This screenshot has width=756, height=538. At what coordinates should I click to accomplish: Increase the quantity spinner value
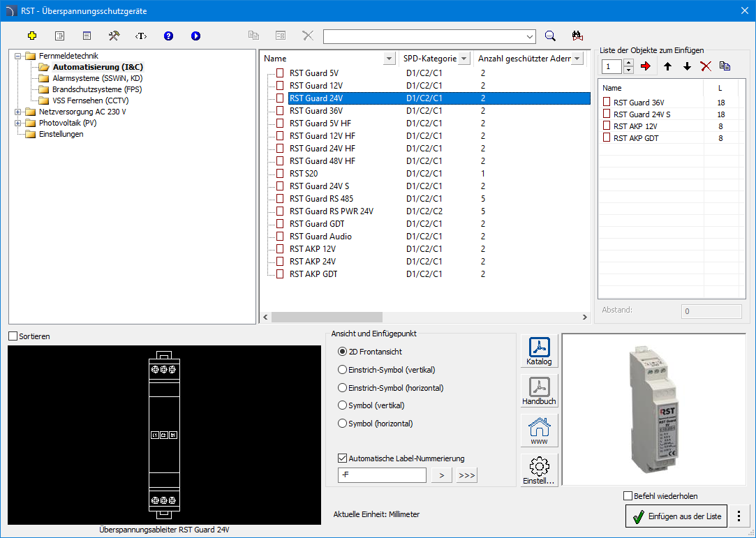tap(628, 63)
